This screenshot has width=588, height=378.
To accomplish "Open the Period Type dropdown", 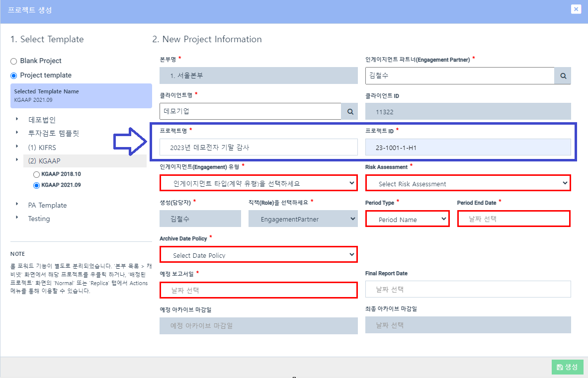I will pos(407,219).
